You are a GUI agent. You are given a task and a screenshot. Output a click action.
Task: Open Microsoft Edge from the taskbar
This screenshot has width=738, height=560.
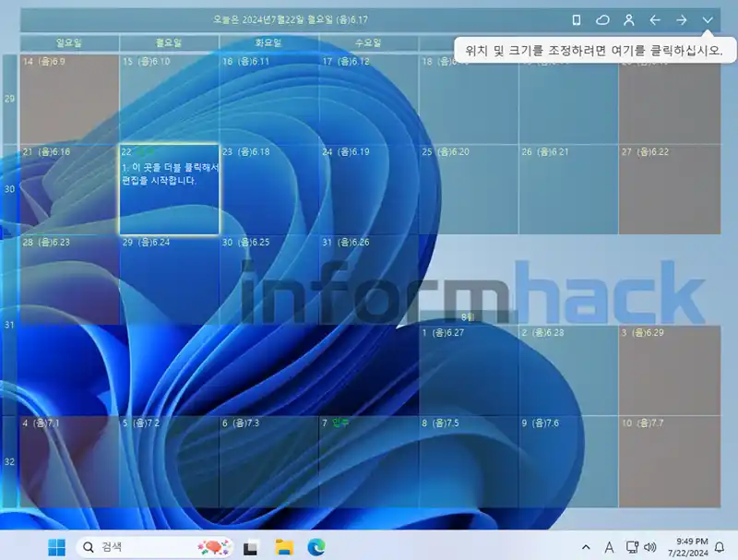[315, 546]
